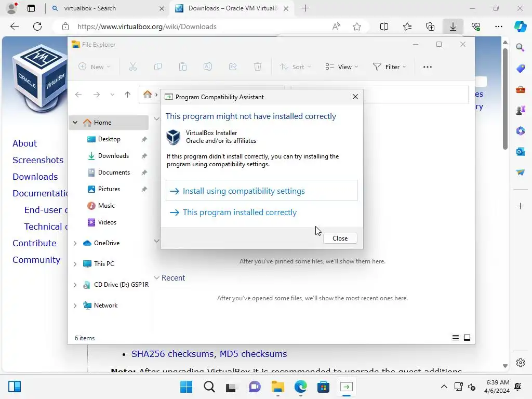Open Copilot in Edge sidebar
This screenshot has height=399, width=532.
click(520, 26)
